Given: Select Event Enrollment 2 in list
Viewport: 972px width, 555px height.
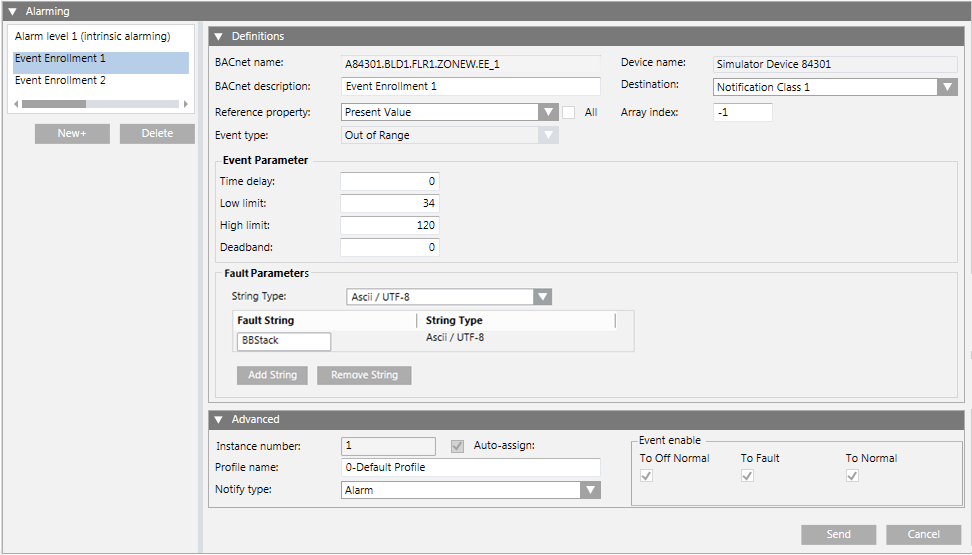Looking at the screenshot, I should coord(60,80).
